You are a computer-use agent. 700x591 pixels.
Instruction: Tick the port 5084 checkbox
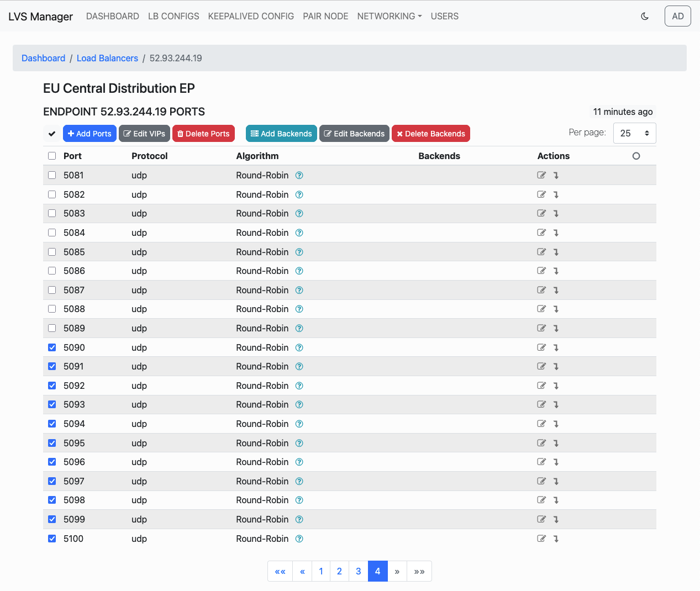(x=52, y=233)
